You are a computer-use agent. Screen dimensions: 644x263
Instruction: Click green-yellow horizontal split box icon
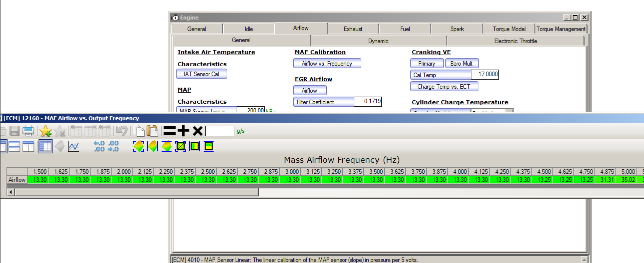tap(209, 146)
